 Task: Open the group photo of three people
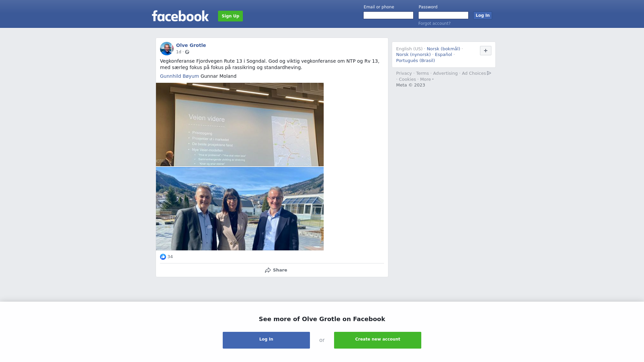click(x=240, y=209)
